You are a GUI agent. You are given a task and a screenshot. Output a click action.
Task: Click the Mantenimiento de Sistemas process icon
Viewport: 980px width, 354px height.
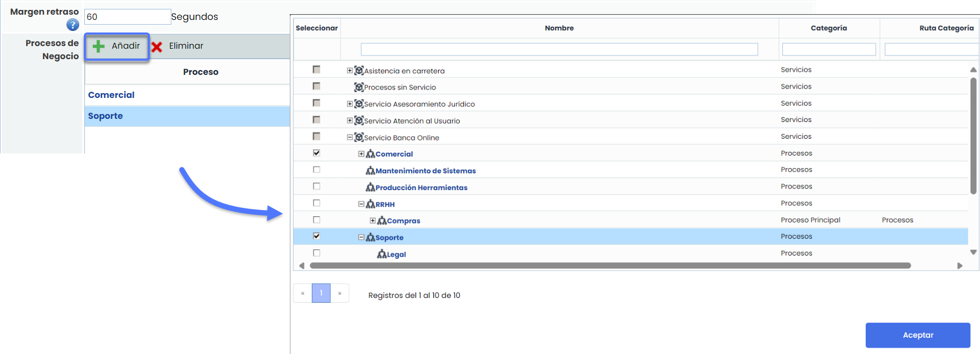371,171
